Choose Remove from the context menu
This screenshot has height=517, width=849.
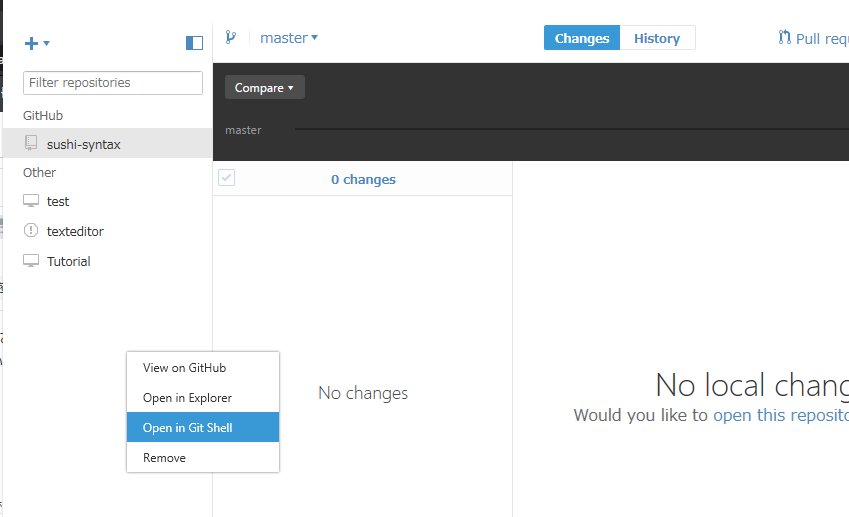coord(203,458)
